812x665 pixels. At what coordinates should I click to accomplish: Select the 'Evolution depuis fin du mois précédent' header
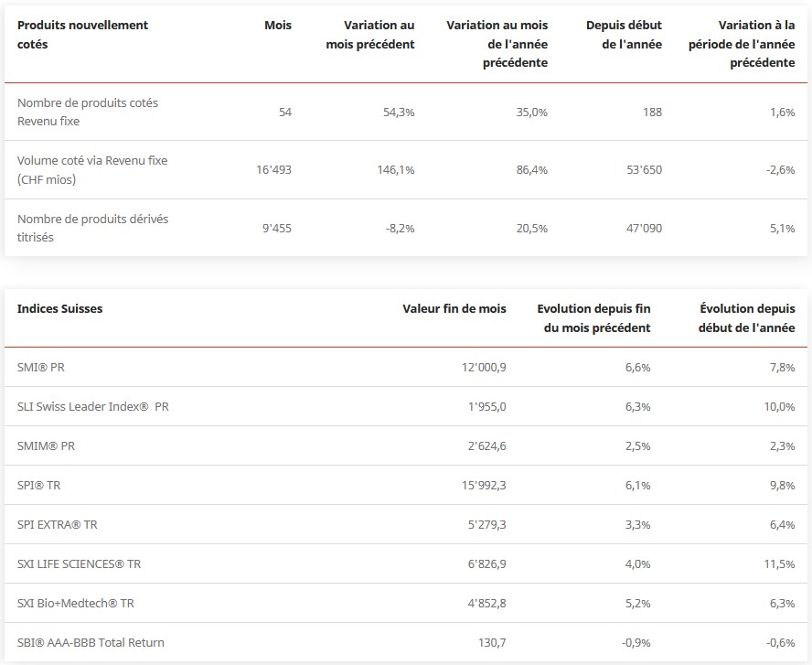click(593, 318)
